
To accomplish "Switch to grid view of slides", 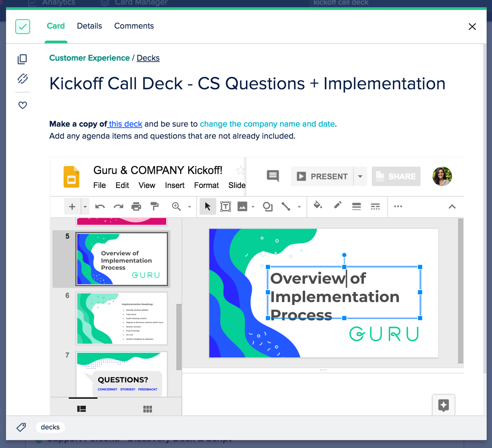I will coord(148,409).
